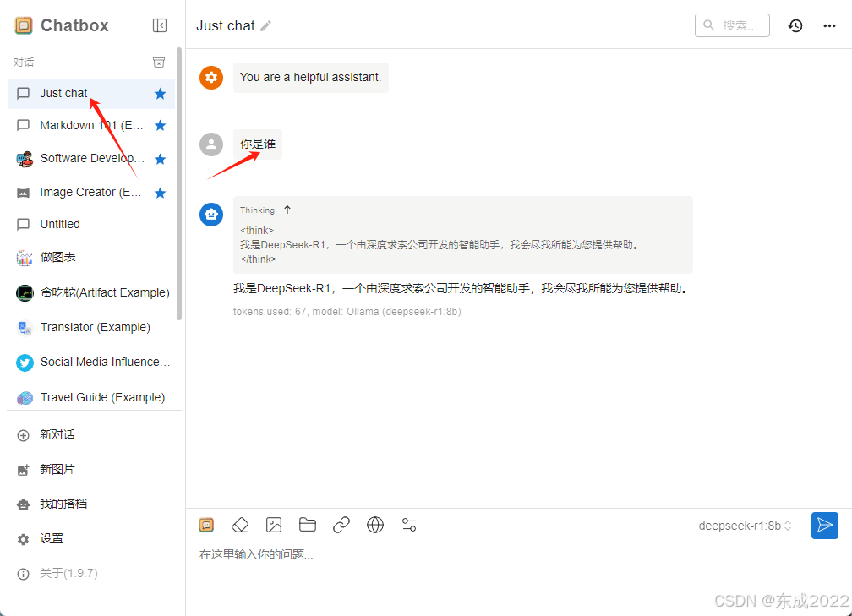Open the deepseek-r1:8b model dropdown
Screen dimensions: 852x616
point(745,526)
